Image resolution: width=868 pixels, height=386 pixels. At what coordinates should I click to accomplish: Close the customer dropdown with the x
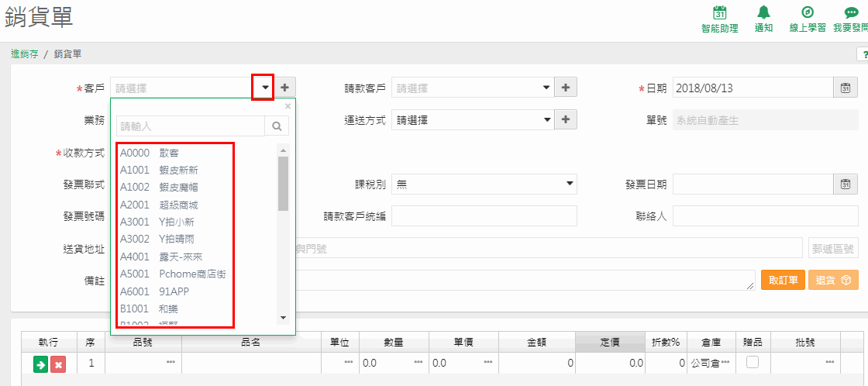[288, 106]
